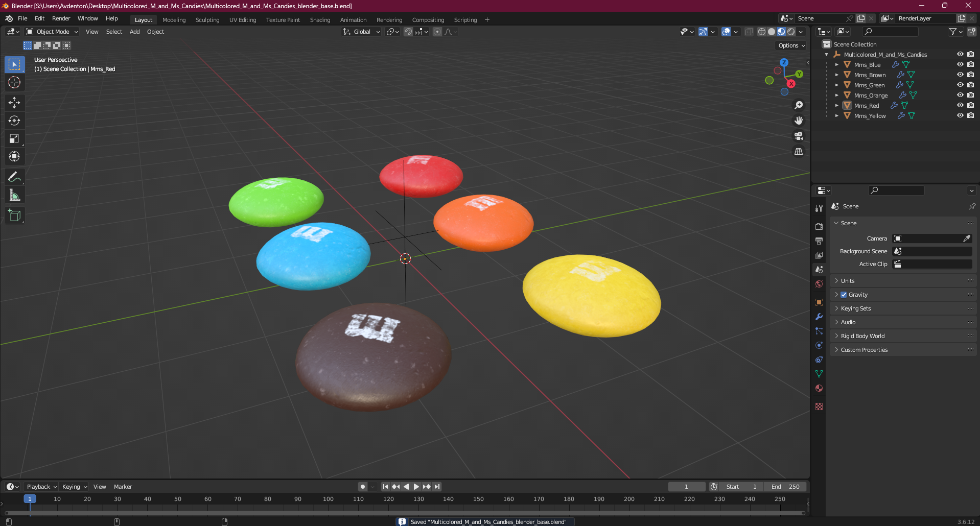980x526 pixels.
Task: Activate the 3D Cursor tool
Action: pos(14,82)
